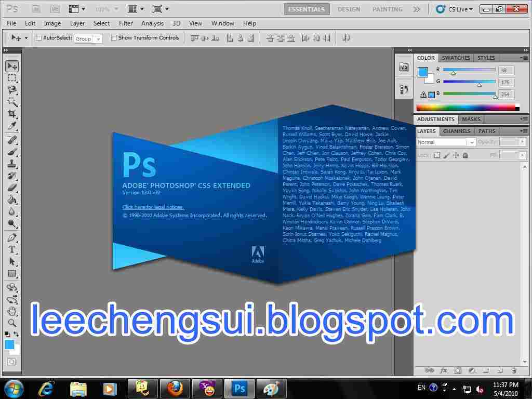
Task: Select the 3D Object Rotate tool
Action: point(12,287)
